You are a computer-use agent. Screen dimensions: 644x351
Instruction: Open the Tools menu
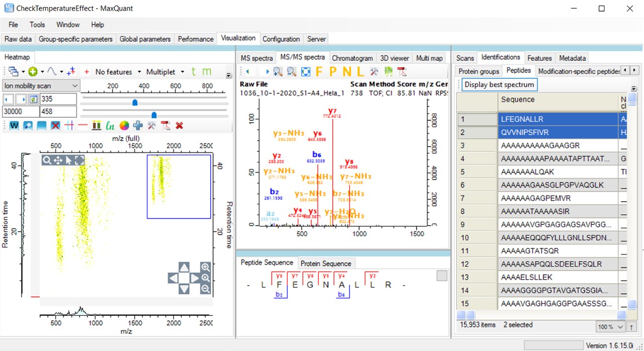pyautogui.click(x=37, y=25)
